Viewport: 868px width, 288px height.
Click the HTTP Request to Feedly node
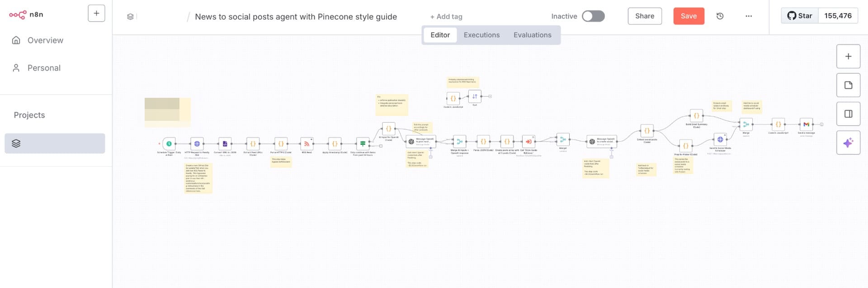click(x=197, y=144)
